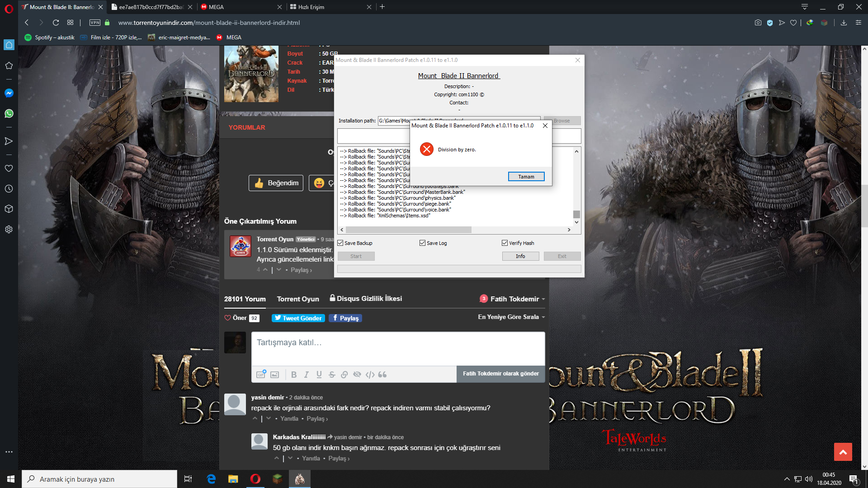Click patch log vertical scrollbar thumb
This screenshot has height=488, width=868.
[576, 214]
